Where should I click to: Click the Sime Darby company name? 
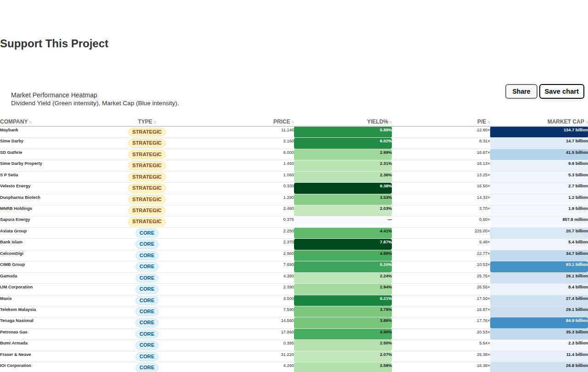coord(12,141)
